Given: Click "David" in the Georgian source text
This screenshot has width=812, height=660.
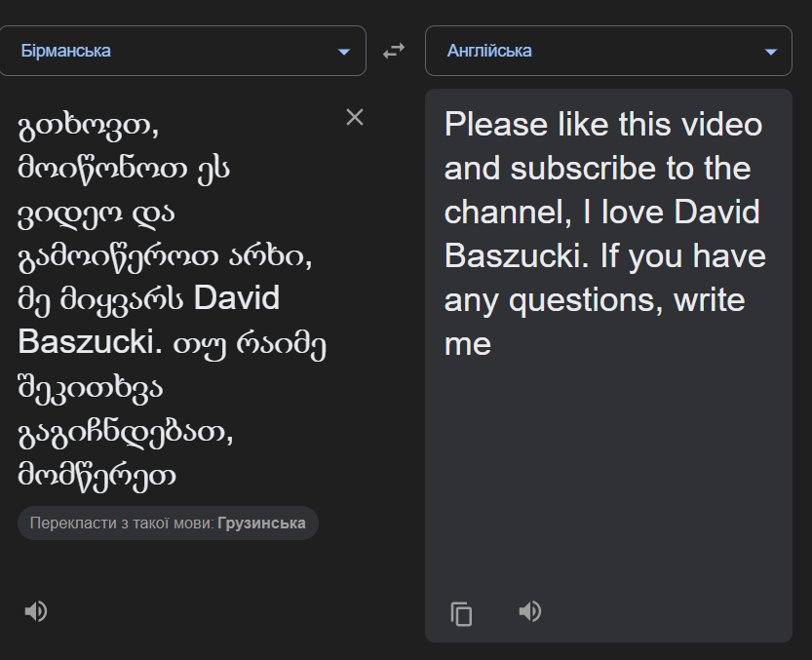Looking at the screenshot, I should click(x=237, y=297).
